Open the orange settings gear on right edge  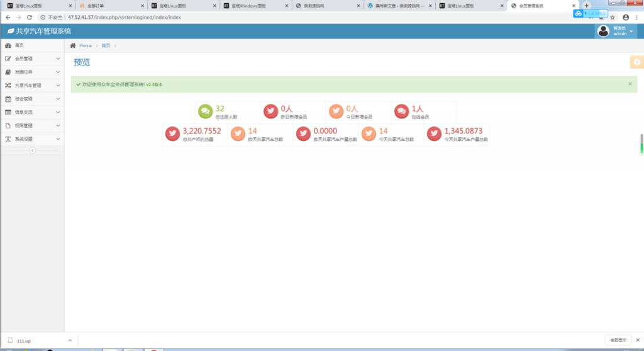click(x=636, y=62)
